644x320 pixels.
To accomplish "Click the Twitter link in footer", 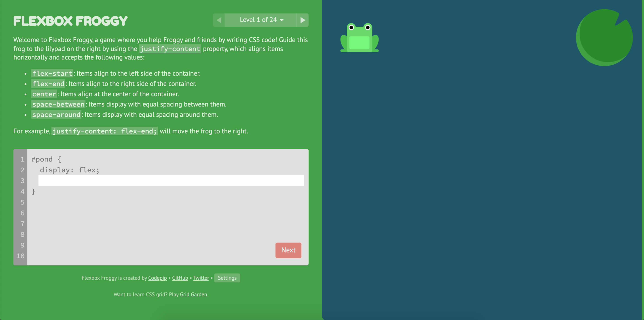I will (201, 278).
